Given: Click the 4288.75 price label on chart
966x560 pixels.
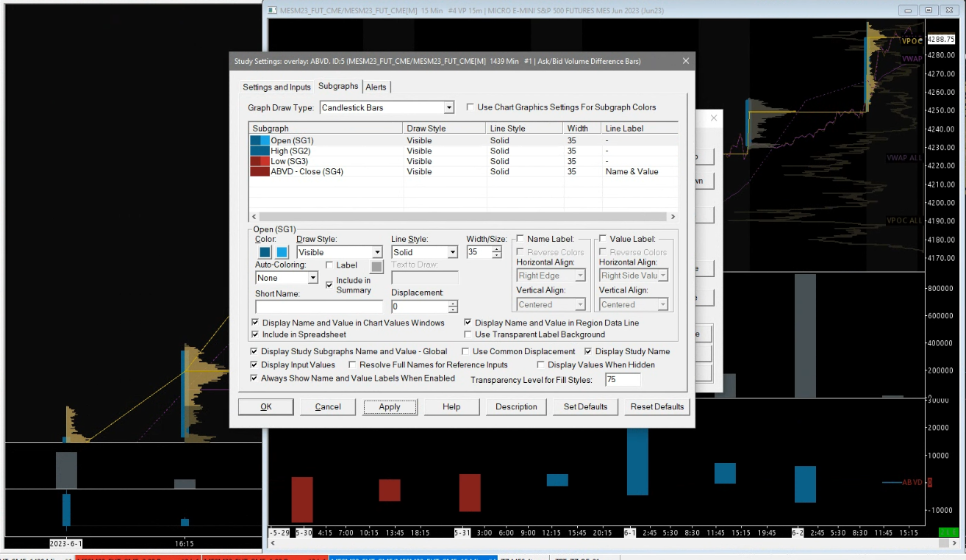Looking at the screenshot, I should pyautogui.click(x=941, y=39).
